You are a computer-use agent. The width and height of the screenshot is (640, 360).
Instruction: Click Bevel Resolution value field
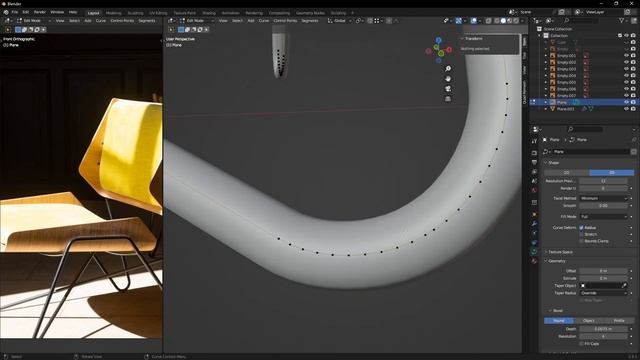(603, 336)
